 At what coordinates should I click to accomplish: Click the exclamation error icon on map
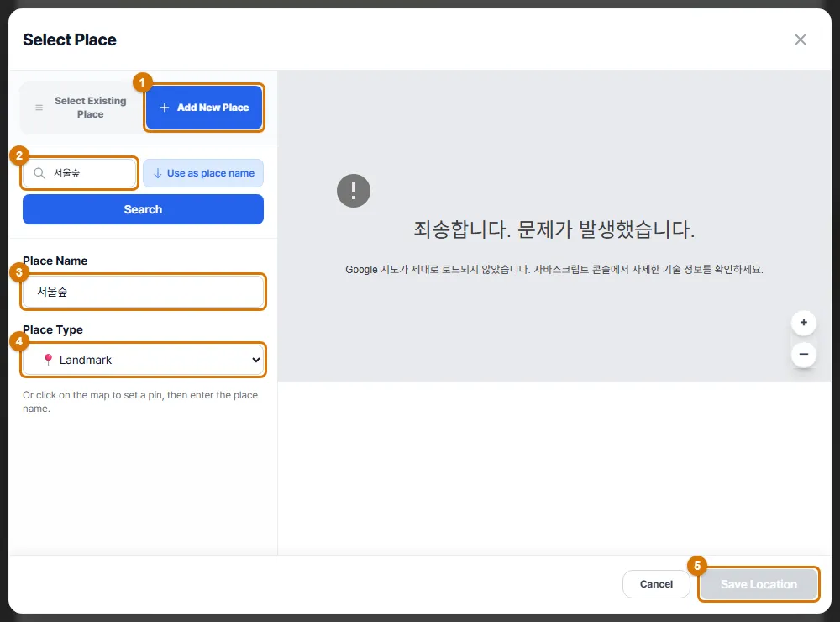(x=354, y=190)
